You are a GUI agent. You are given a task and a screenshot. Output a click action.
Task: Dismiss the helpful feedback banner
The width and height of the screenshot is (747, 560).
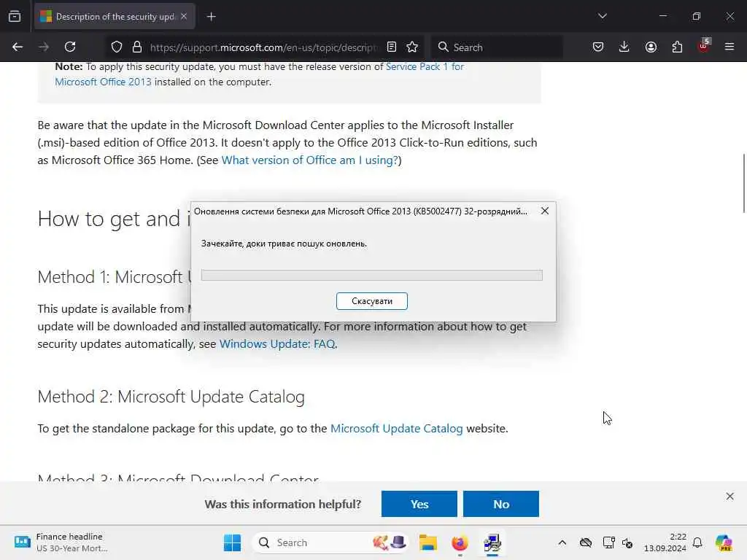click(x=729, y=496)
